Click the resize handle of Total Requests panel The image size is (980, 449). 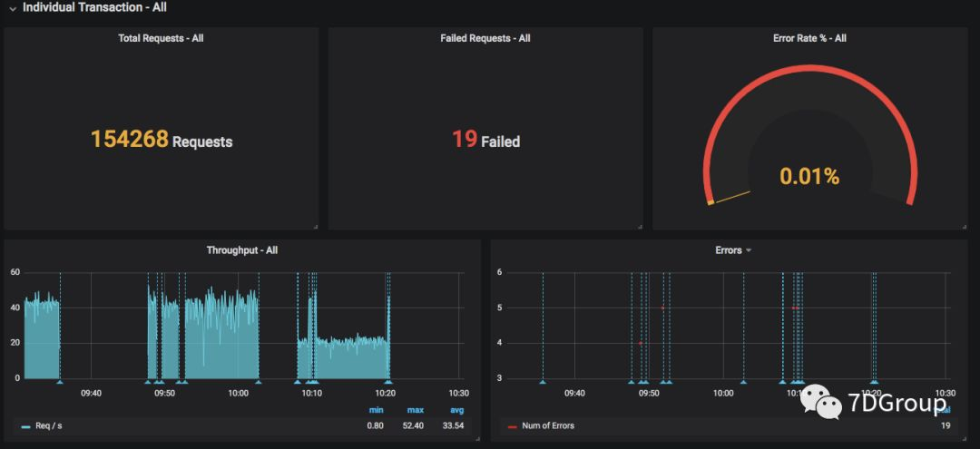316,227
